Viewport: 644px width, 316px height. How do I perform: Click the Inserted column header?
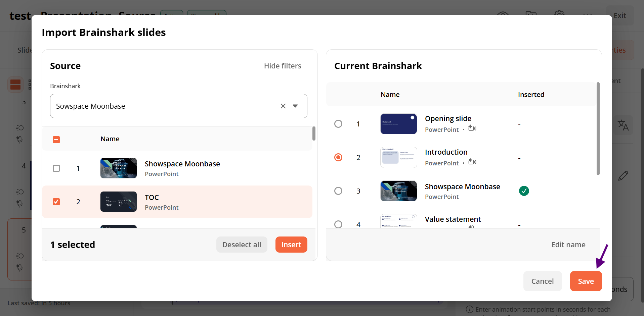531,95
